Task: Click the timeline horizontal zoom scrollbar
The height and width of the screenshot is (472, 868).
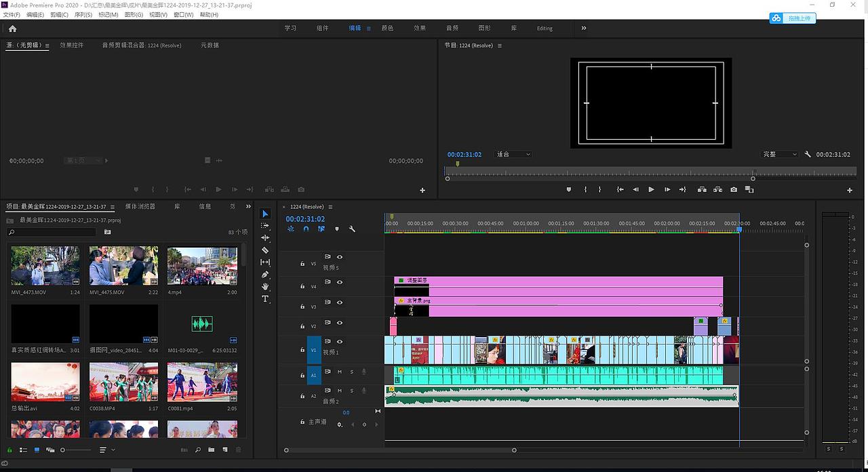Action: tap(400, 450)
